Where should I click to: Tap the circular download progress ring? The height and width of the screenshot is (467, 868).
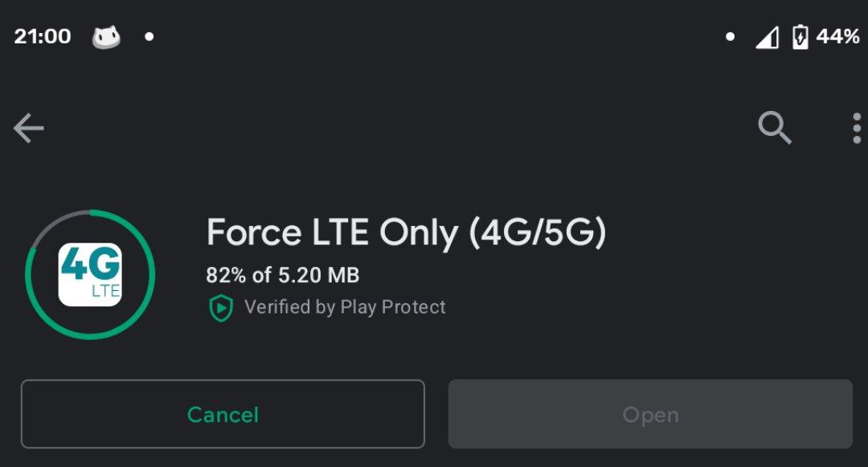point(90,274)
